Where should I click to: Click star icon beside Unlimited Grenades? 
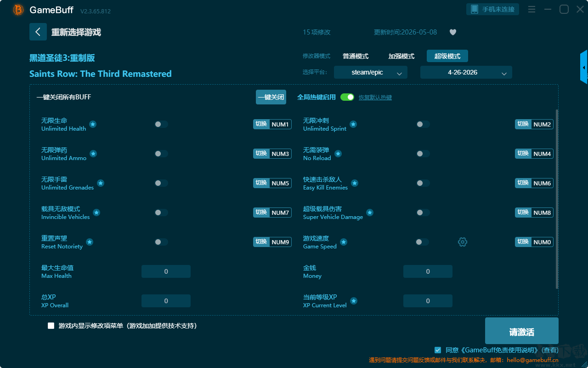click(x=101, y=183)
